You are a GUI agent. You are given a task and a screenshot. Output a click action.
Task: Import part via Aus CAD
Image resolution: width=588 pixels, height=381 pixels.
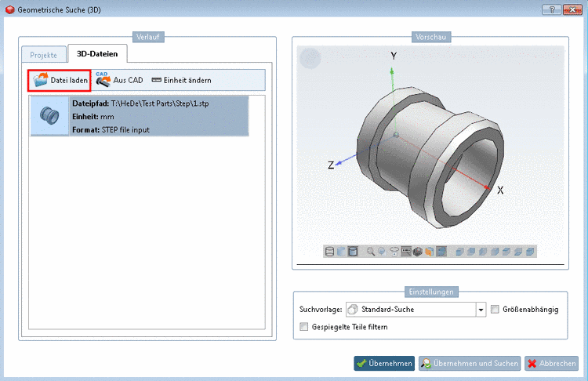119,80
